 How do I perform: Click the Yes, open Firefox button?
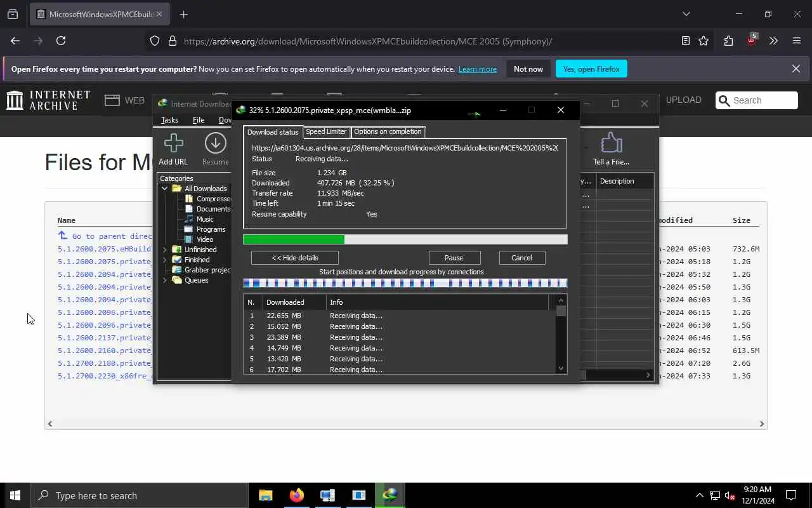591,69
